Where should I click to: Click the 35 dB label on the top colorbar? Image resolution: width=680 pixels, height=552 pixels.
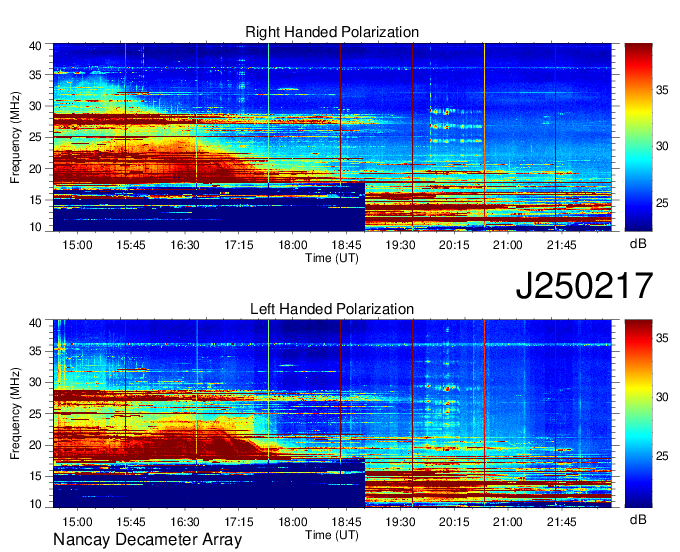[662, 90]
